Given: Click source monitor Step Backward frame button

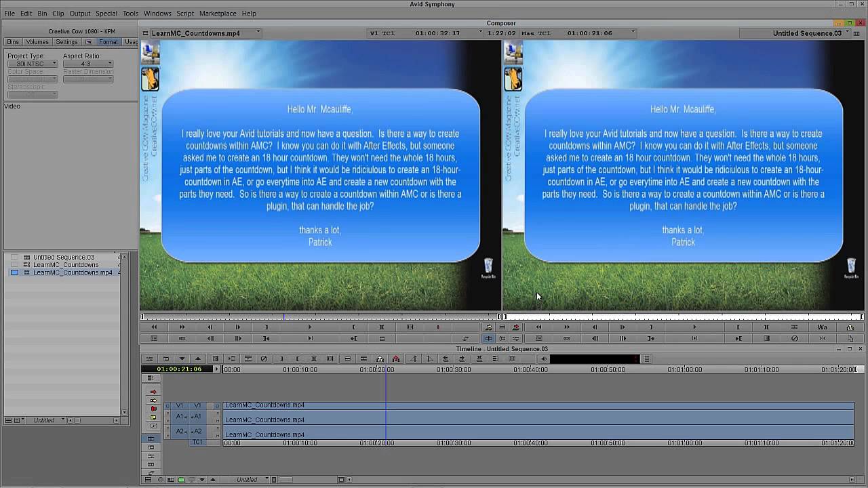Looking at the screenshot, I should (210, 327).
